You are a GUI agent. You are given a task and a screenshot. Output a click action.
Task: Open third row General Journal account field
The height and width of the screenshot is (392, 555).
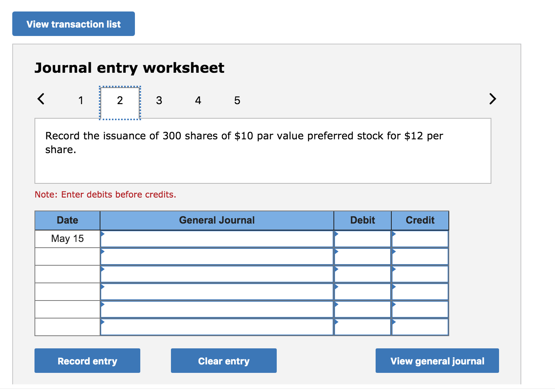(x=217, y=274)
